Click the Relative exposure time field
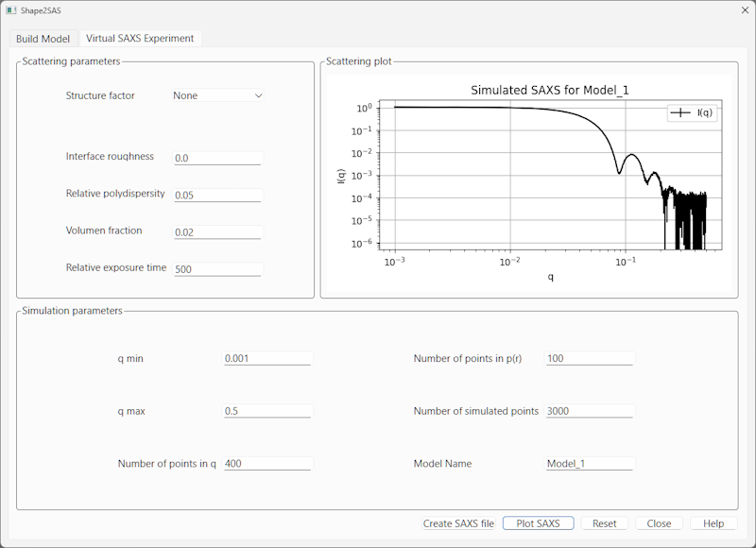This screenshot has height=548, width=756. [217, 269]
